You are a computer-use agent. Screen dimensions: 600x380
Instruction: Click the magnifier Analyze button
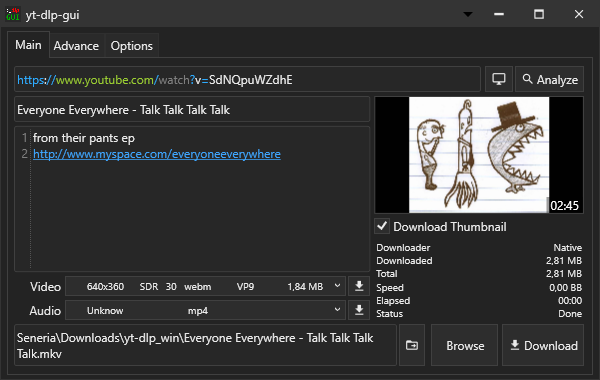(549, 79)
